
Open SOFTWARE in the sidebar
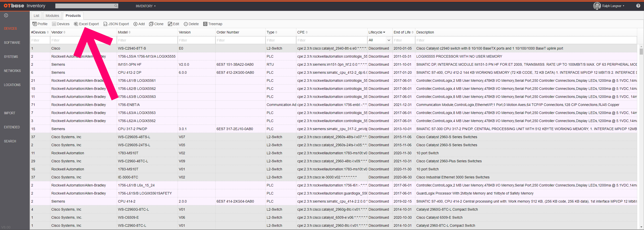pos(12,43)
